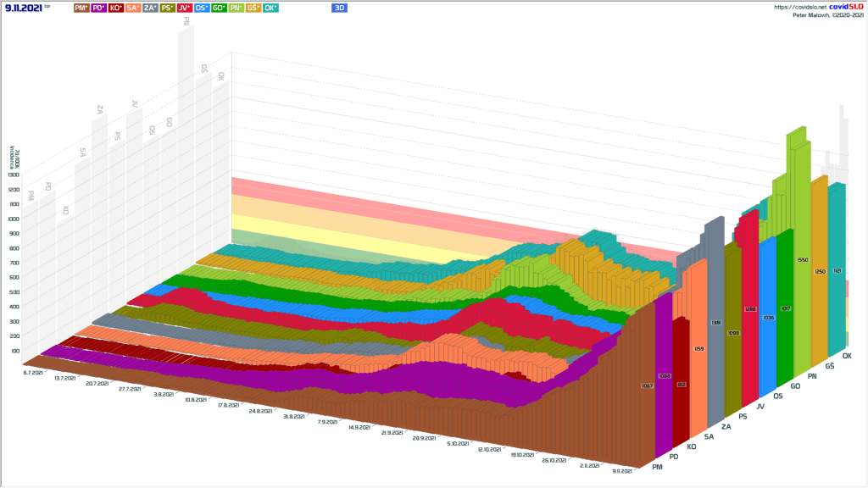Image resolution: width=868 pixels, height=488 pixels.
Task: Toggle the PM region series button
Action: [81, 8]
